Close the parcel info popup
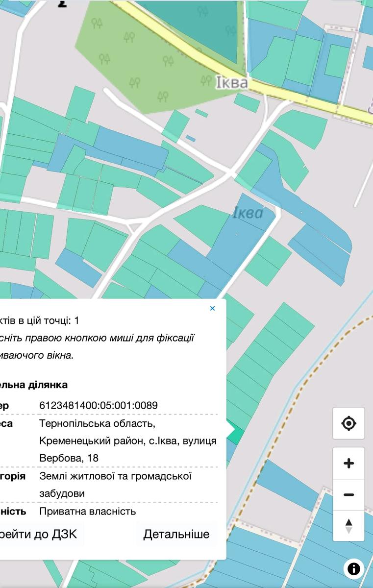The height and width of the screenshot is (588, 373). (x=212, y=308)
